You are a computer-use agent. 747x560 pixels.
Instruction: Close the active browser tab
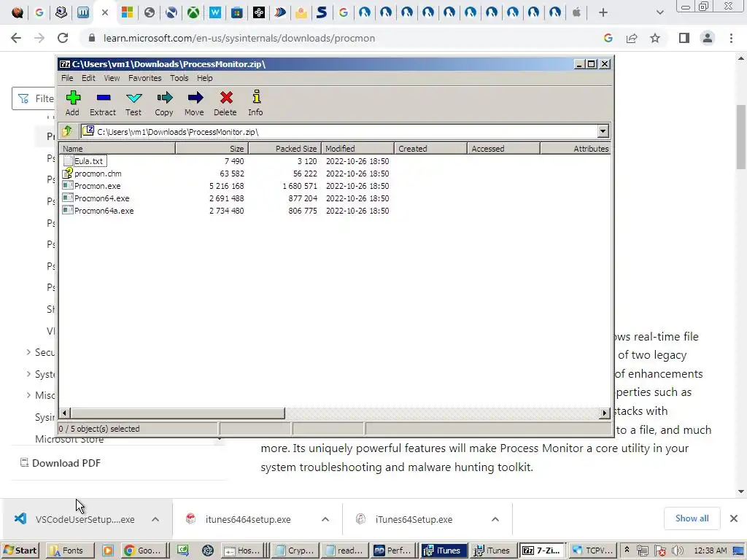click(x=105, y=13)
